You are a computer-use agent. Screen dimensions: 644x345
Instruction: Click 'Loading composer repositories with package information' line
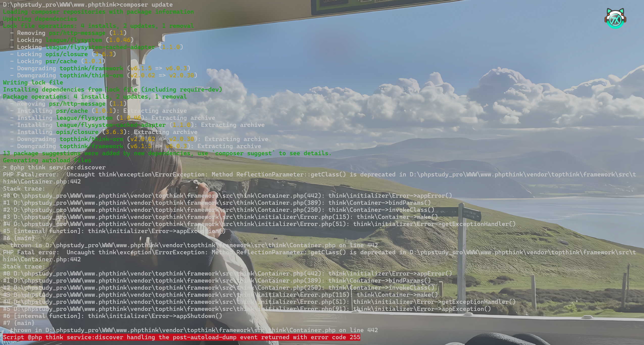pyautogui.click(x=98, y=12)
